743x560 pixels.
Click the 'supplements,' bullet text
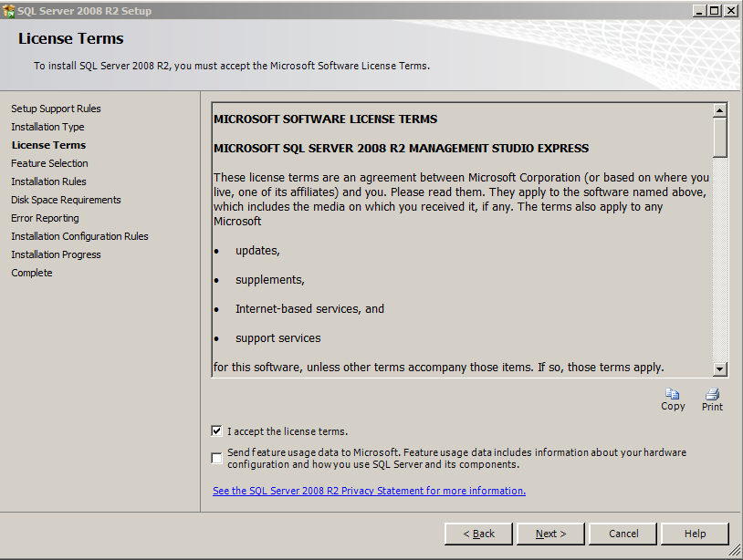click(x=269, y=280)
